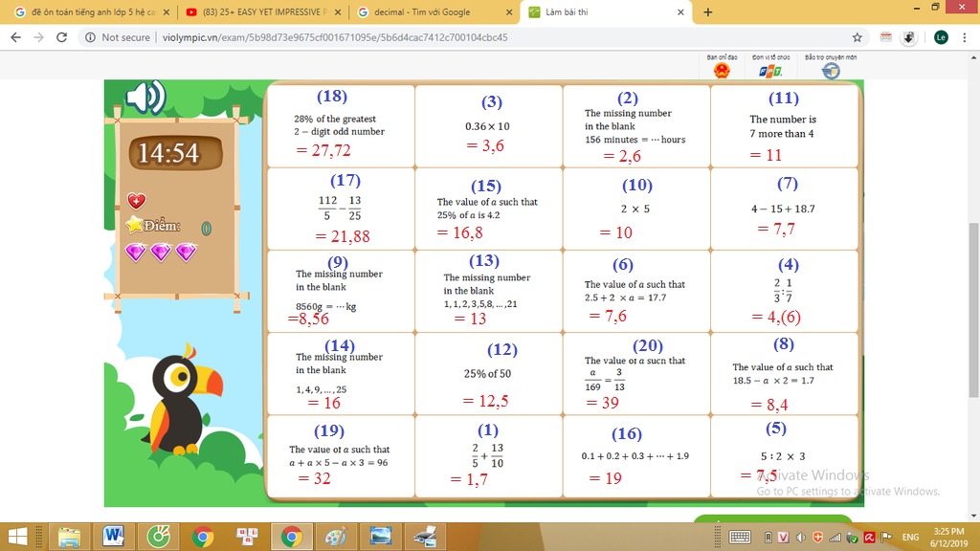The image size is (980, 551).
Task: Open the green Cốc Cốc browser taskbar icon
Action: coord(158,537)
